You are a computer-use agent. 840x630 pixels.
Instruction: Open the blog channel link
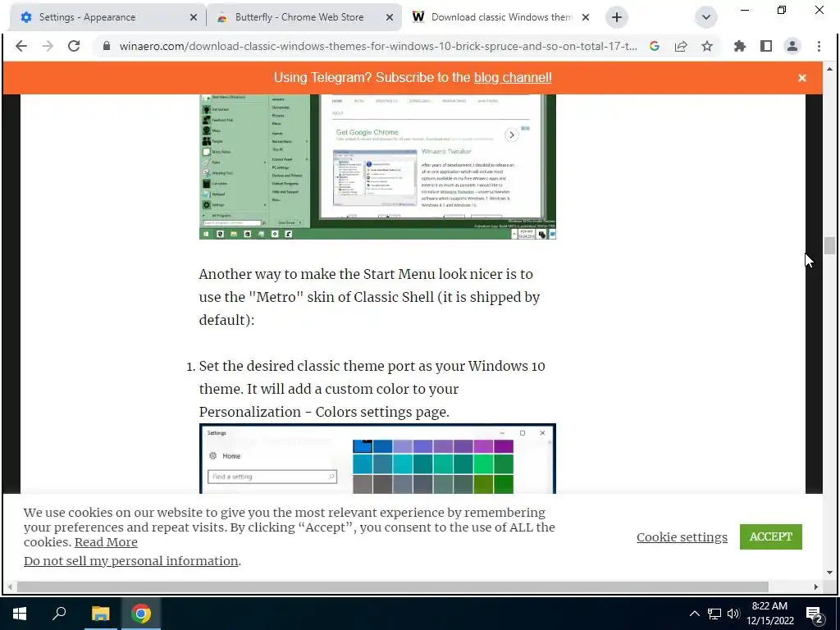tap(513, 77)
